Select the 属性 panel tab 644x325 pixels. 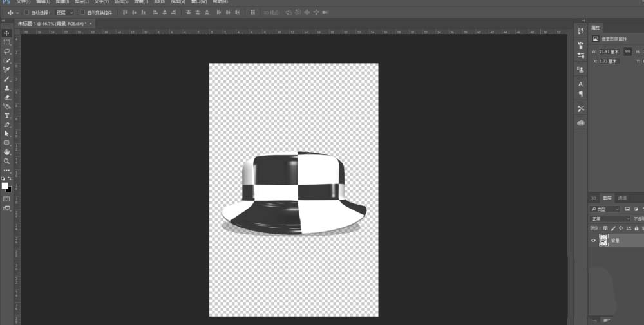596,28
